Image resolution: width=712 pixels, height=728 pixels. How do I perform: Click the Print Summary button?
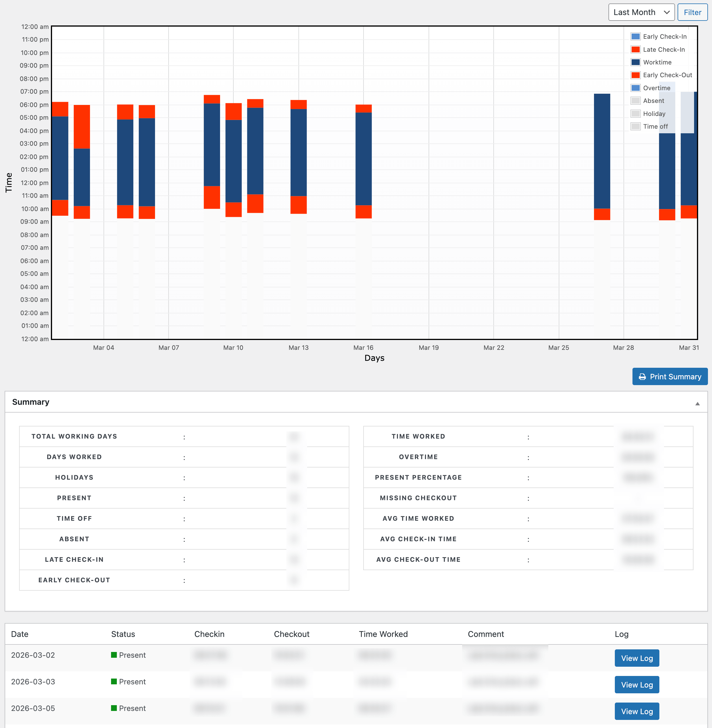[669, 376]
